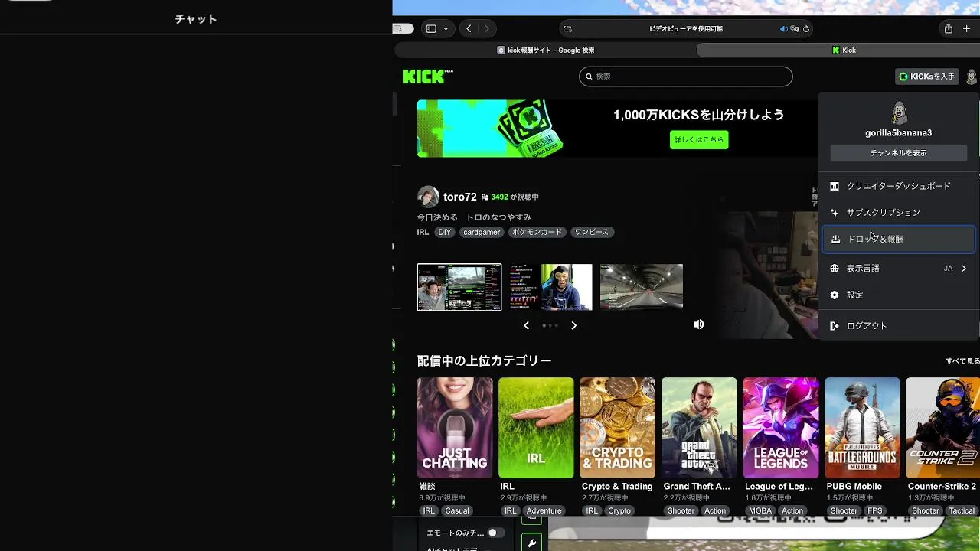Click the Tactical tag under Counter-Strike 2

[962, 511]
